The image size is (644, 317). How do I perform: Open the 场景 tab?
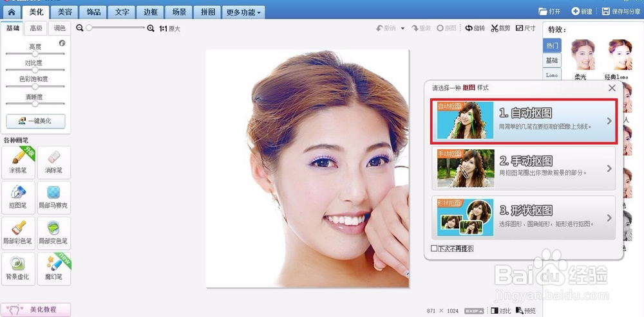[179, 12]
